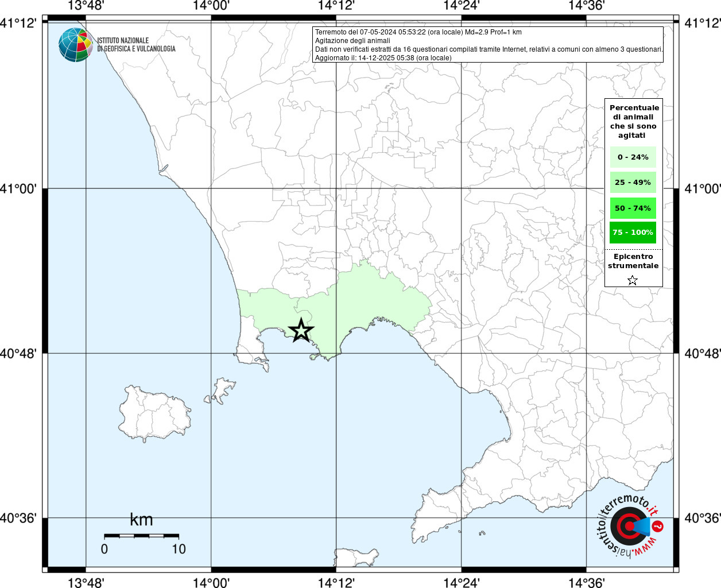Click right axis label 40°36'
721x588 pixels.
coord(702,518)
